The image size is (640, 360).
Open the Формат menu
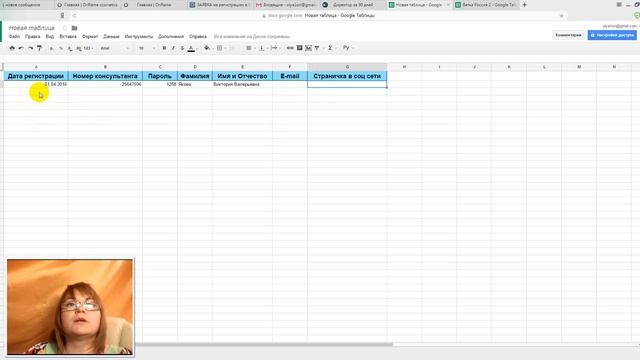click(90, 36)
